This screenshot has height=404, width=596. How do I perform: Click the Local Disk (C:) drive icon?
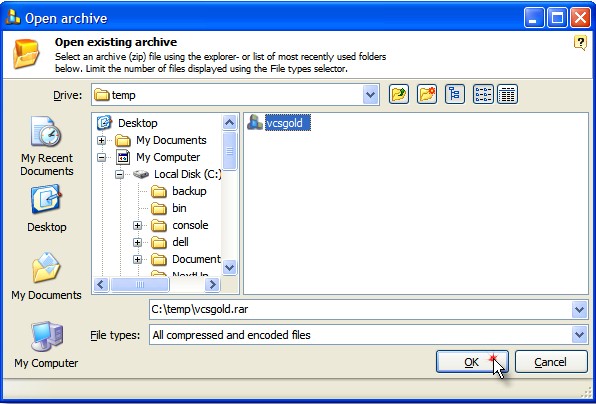click(141, 174)
